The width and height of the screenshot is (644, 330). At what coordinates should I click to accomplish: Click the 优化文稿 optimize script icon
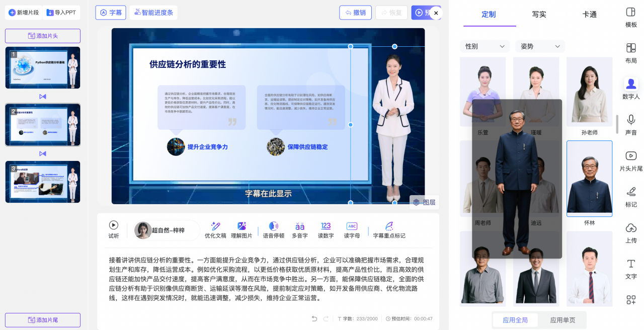[x=215, y=230]
